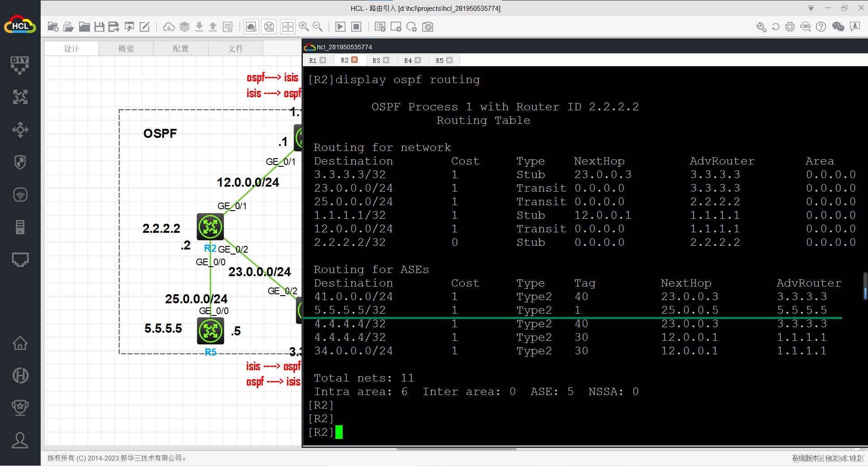The width and height of the screenshot is (868, 466).
Task: Open settings with the gear icon
Action: click(x=790, y=27)
